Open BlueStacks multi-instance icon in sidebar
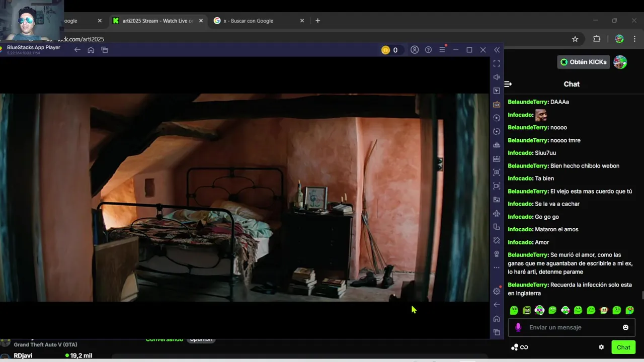 pos(497,227)
